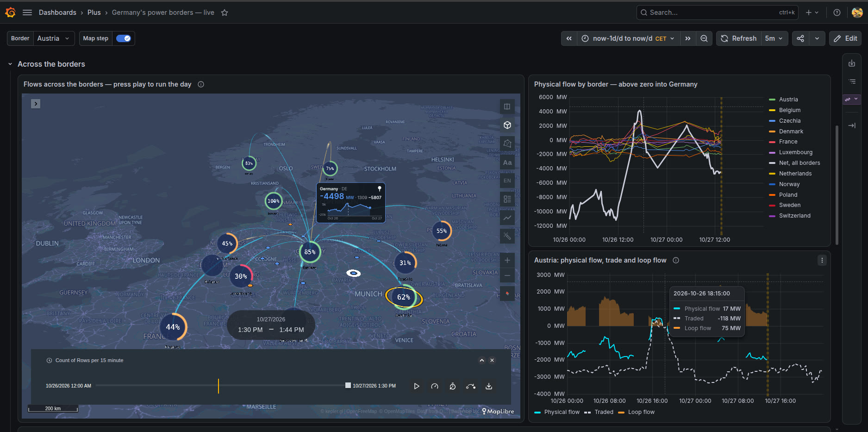Toggle 3D map cube icon

coord(507,125)
